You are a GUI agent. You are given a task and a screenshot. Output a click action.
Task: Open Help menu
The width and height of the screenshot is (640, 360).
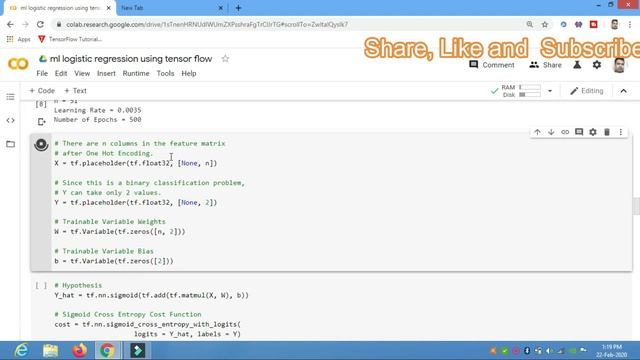(189, 73)
